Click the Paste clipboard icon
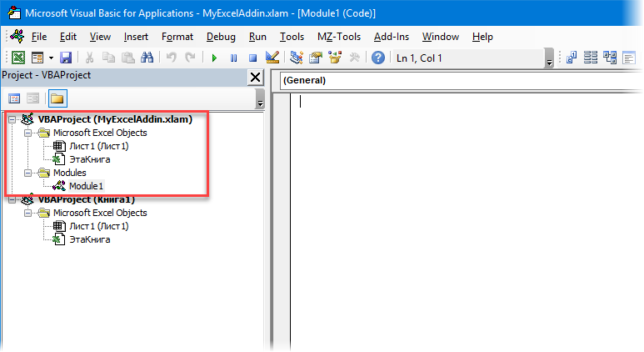The height and width of the screenshot is (352, 644). [x=127, y=58]
